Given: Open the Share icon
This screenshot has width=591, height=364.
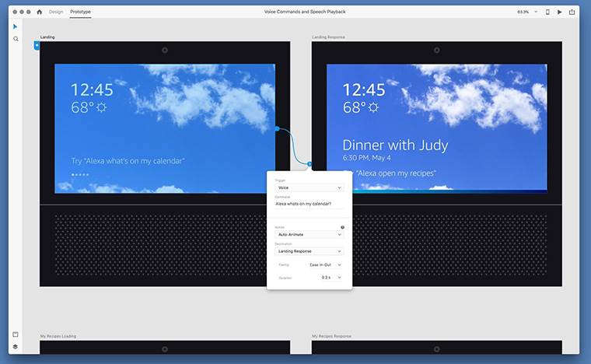Looking at the screenshot, I should pyautogui.click(x=572, y=12).
